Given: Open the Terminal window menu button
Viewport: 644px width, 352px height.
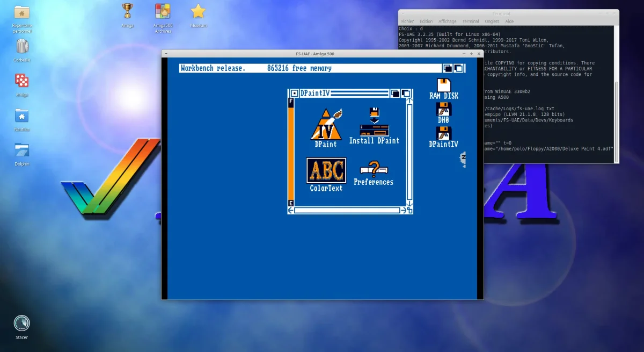Looking at the screenshot, I should (x=404, y=13).
